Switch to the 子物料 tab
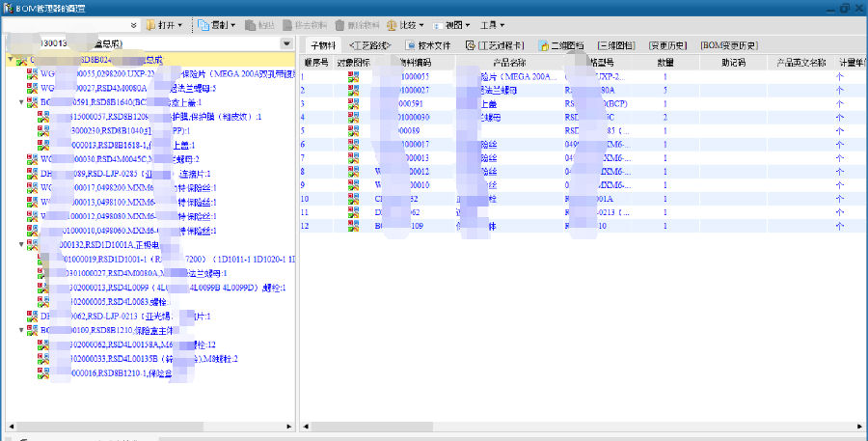This screenshot has width=868, height=441. 323,45
